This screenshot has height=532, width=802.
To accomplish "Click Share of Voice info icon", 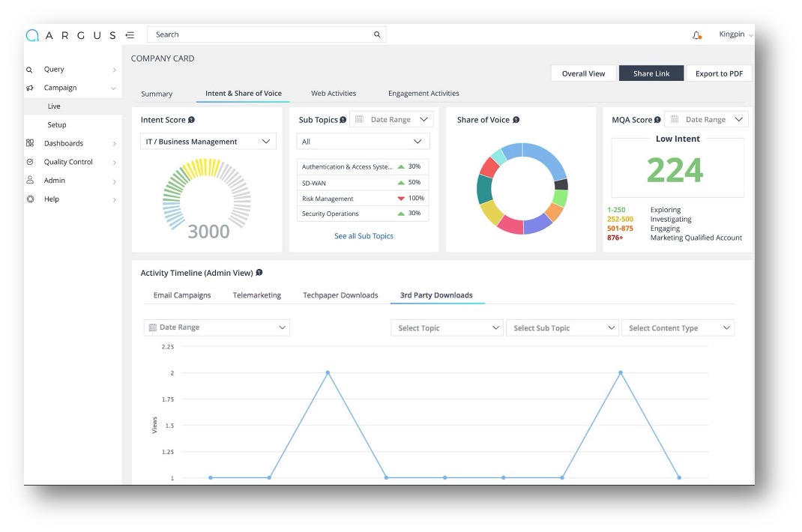I will pos(516,120).
